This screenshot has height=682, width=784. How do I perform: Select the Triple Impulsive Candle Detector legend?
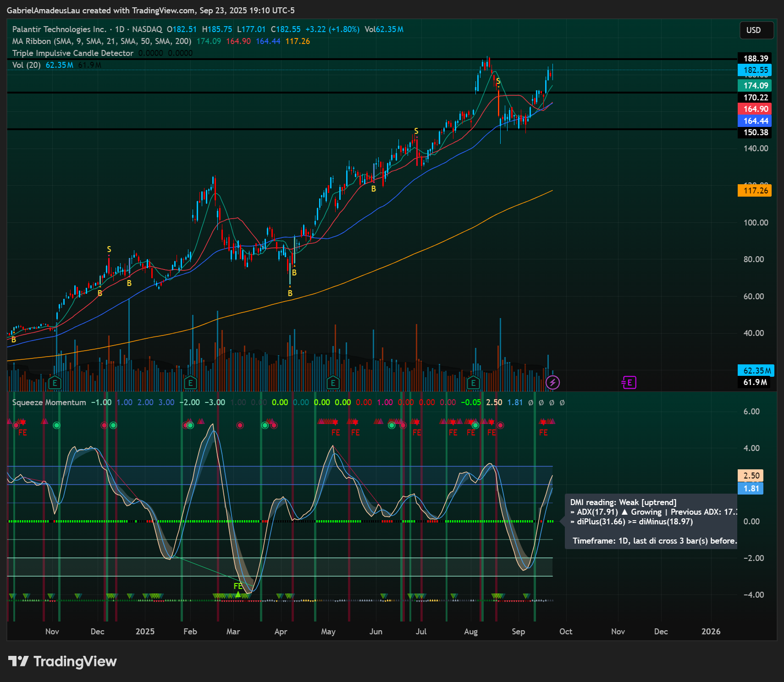(73, 53)
